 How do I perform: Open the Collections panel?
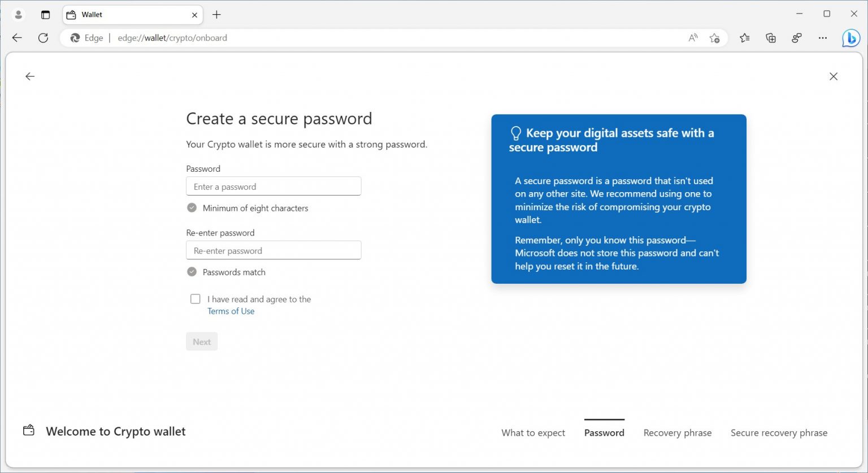(770, 37)
